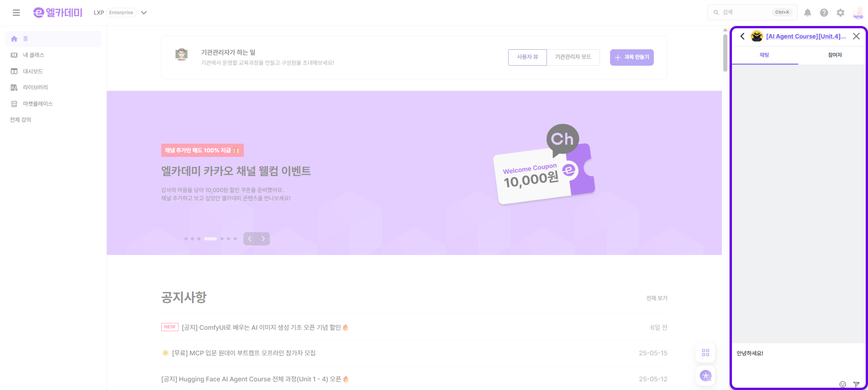Show next banner slide arrow
868x390 pixels.
click(x=263, y=239)
